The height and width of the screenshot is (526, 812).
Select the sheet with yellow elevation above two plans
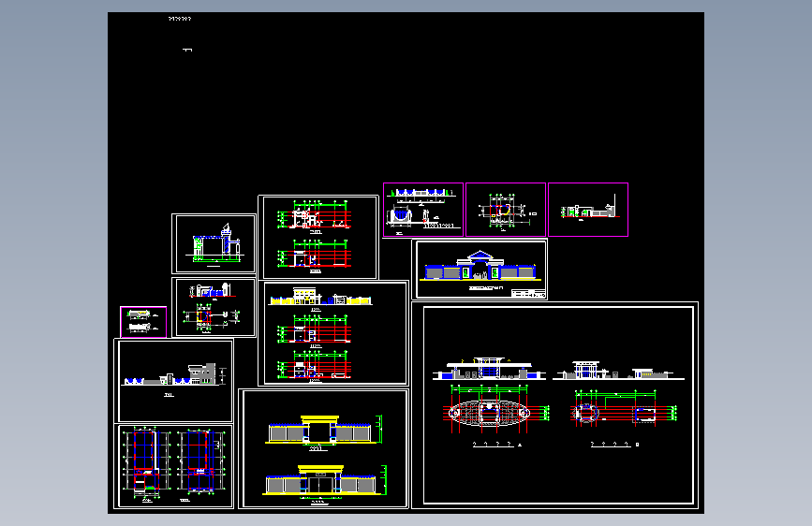(333, 333)
